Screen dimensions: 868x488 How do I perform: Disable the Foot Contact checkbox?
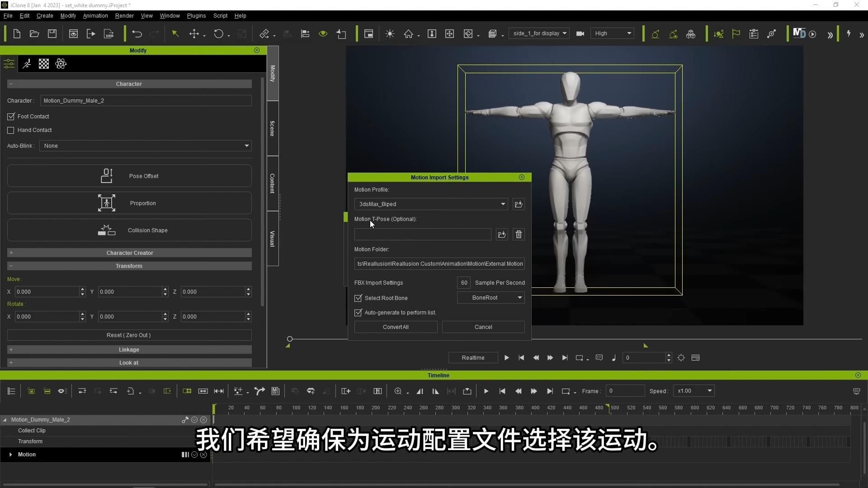tap(11, 117)
